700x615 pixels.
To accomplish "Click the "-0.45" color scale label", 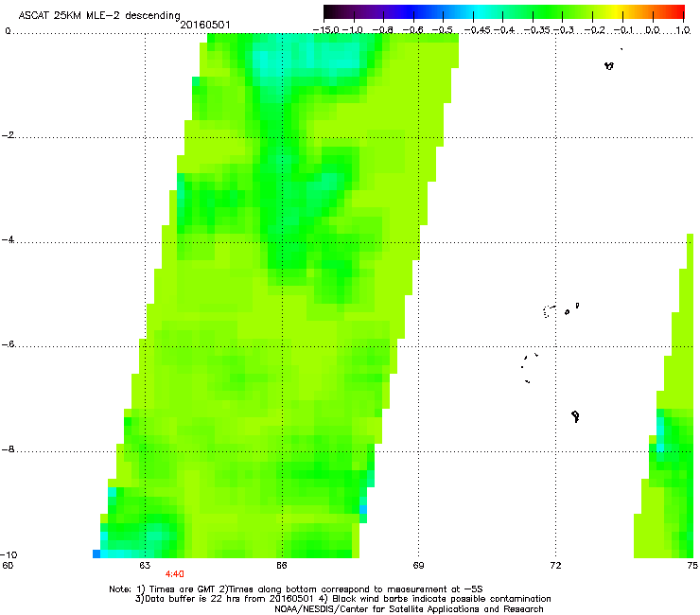I will pos(478,30).
